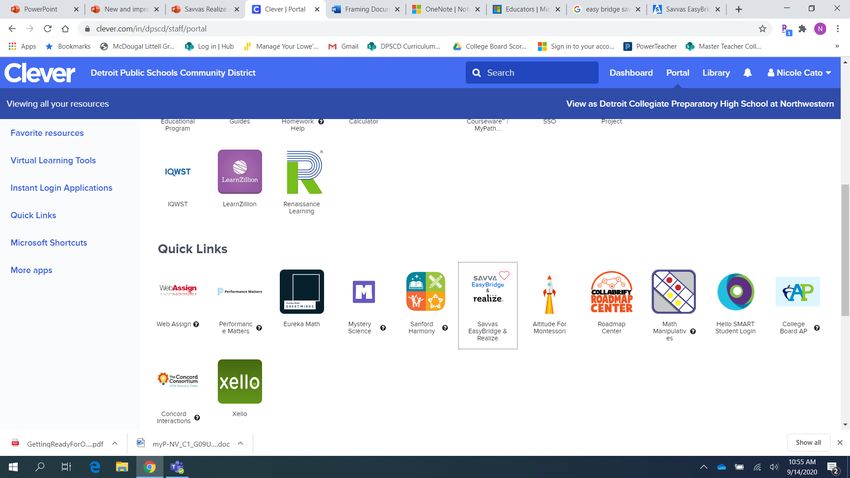The width and height of the screenshot is (850, 478).
Task: Click View as Detroit Collegiate Preparatory link
Action: (700, 104)
